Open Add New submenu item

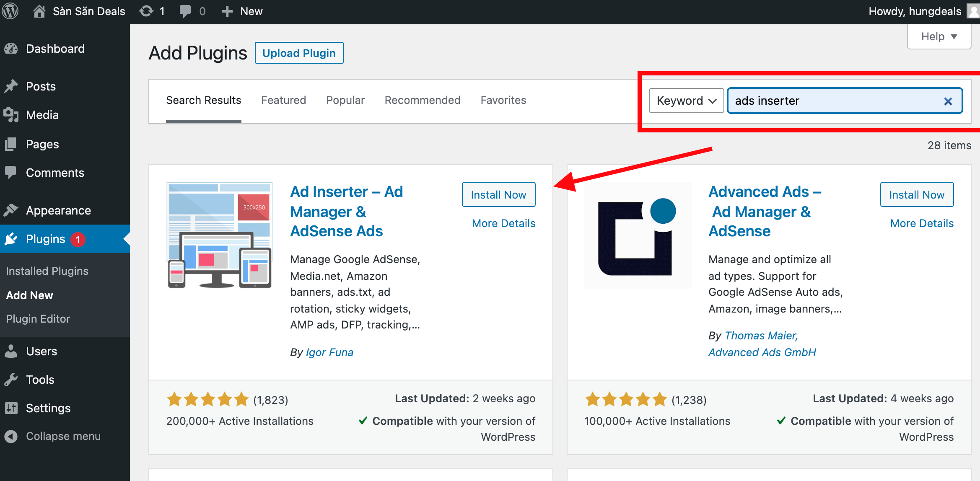pyautogui.click(x=29, y=295)
